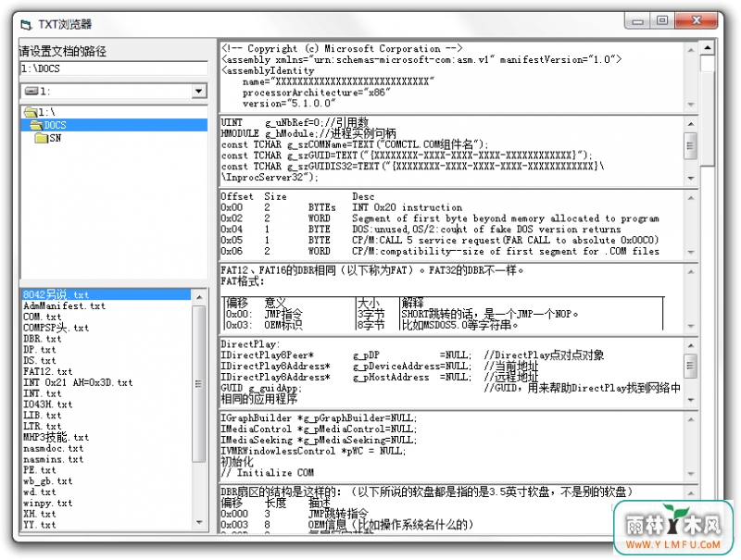Screen dimensions: 741x560
Task: Select the SN folder in tree
Action: (x=56, y=138)
